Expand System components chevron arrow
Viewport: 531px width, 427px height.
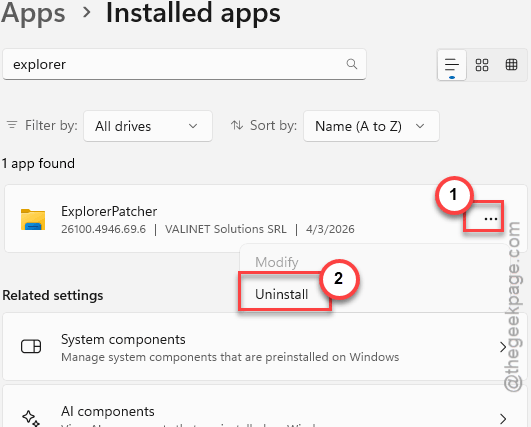coord(503,347)
